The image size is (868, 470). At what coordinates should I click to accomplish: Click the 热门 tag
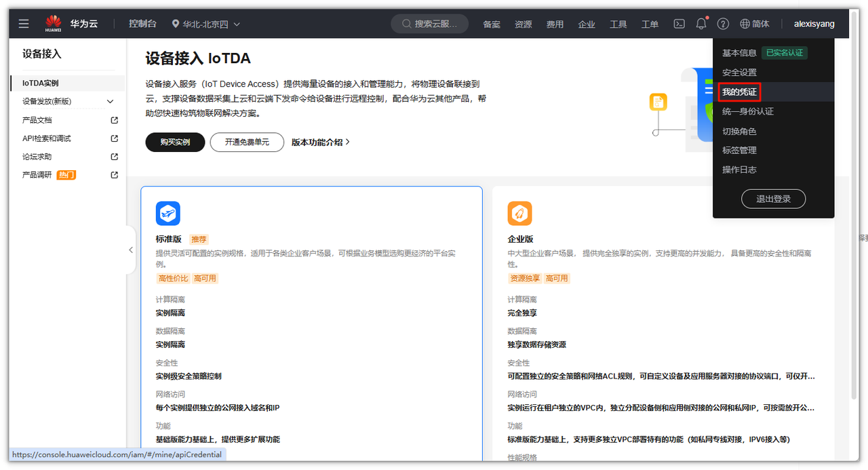click(x=66, y=175)
